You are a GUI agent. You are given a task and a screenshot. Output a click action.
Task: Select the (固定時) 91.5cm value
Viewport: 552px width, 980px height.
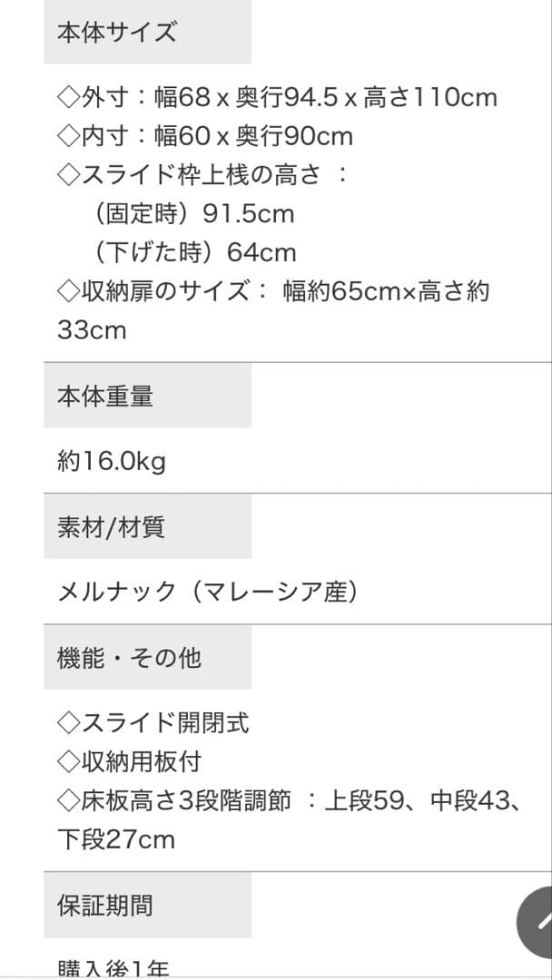click(194, 214)
